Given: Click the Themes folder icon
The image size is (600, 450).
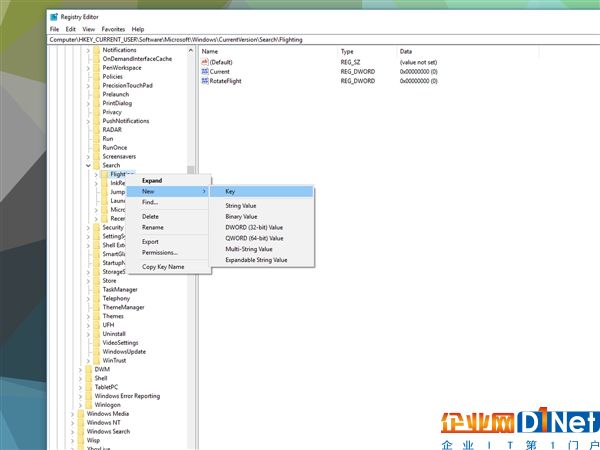Looking at the screenshot, I should (x=96, y=316).
